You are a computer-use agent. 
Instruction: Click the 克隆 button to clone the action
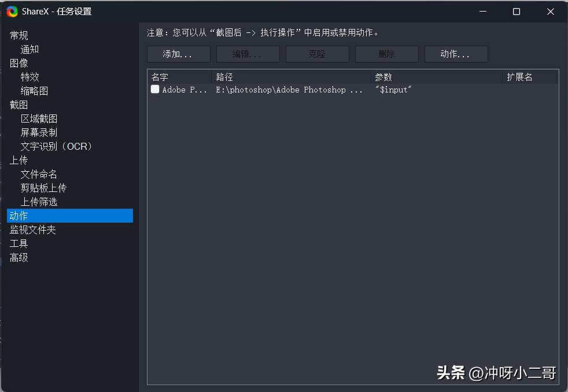point(317,54)
